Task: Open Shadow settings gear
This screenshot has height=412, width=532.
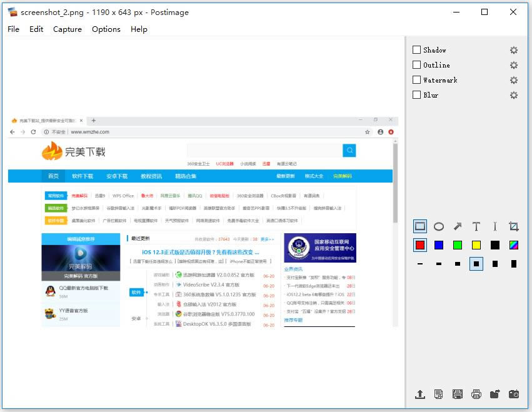Action: (514, 50)
